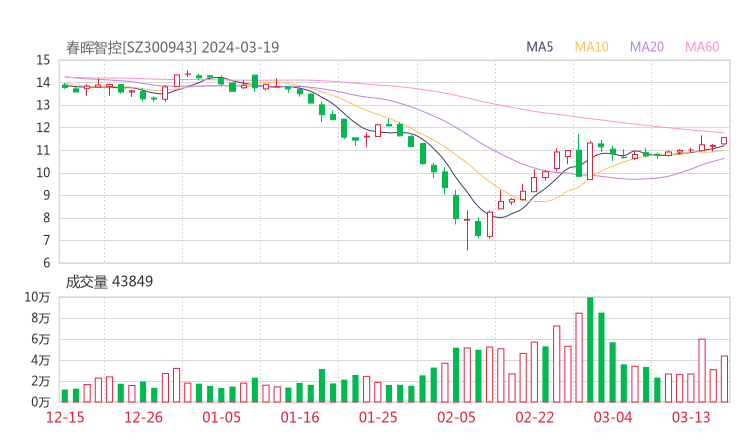Click the price axis value 6

click(x=47, y=263)
